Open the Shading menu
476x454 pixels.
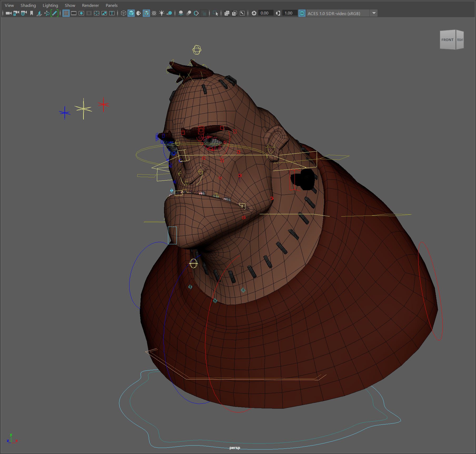pos(28,5)
